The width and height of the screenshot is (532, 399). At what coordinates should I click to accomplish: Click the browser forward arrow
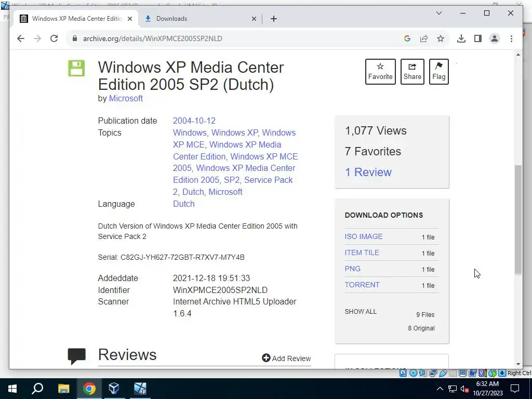click(x=37, y=38)
